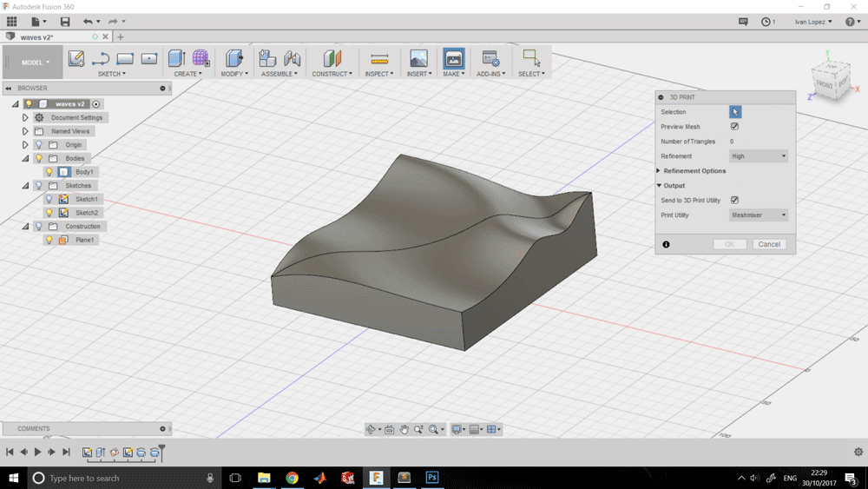868x489 pixels.
Task: Open the job status clock icon
Action: pyautogui.click(x=766, y=22)
